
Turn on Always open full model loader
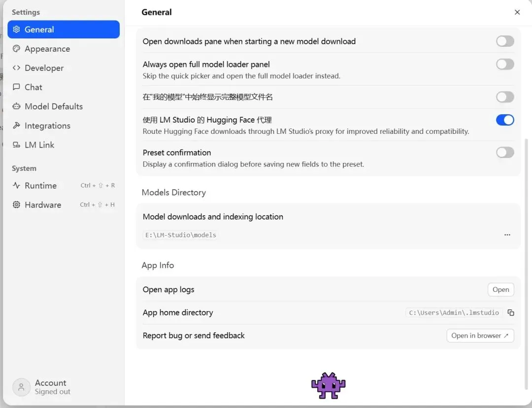505,64
